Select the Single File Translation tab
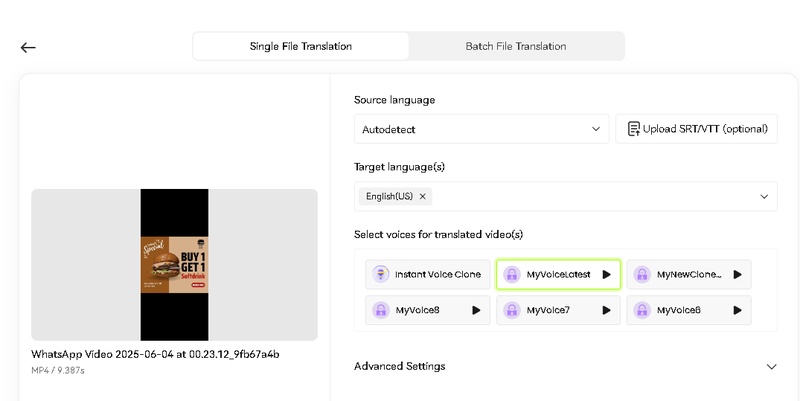This screenshot has width=800, height=401. point(301,46)
